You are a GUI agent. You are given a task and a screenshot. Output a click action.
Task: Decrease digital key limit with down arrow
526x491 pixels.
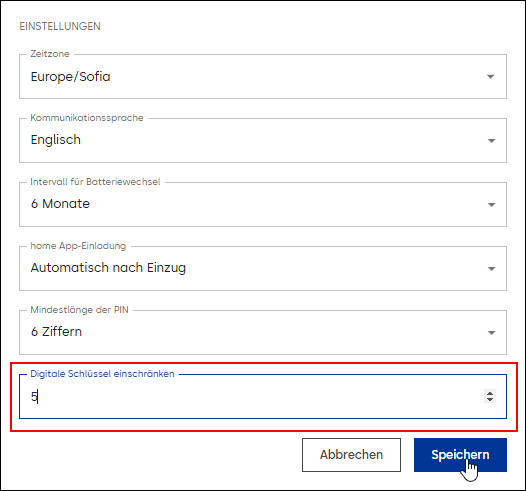click(490, 399)
